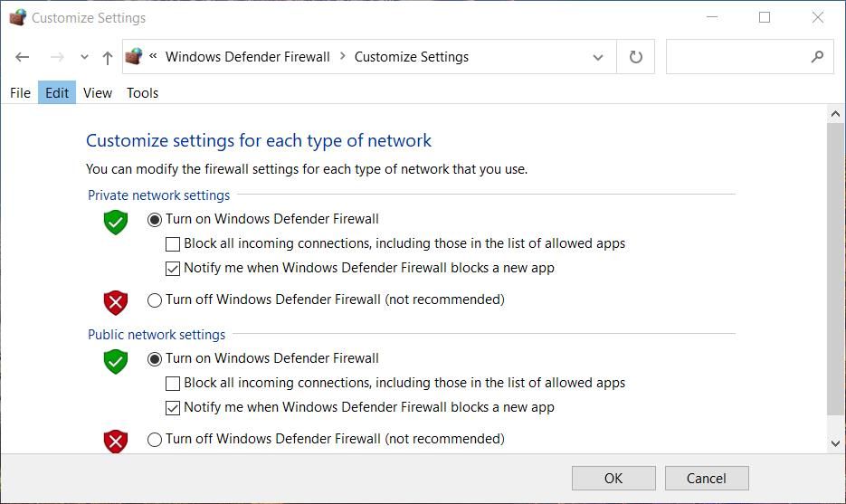
Task: Select Turn off Firewall under Private network
Action: (155, 300)
